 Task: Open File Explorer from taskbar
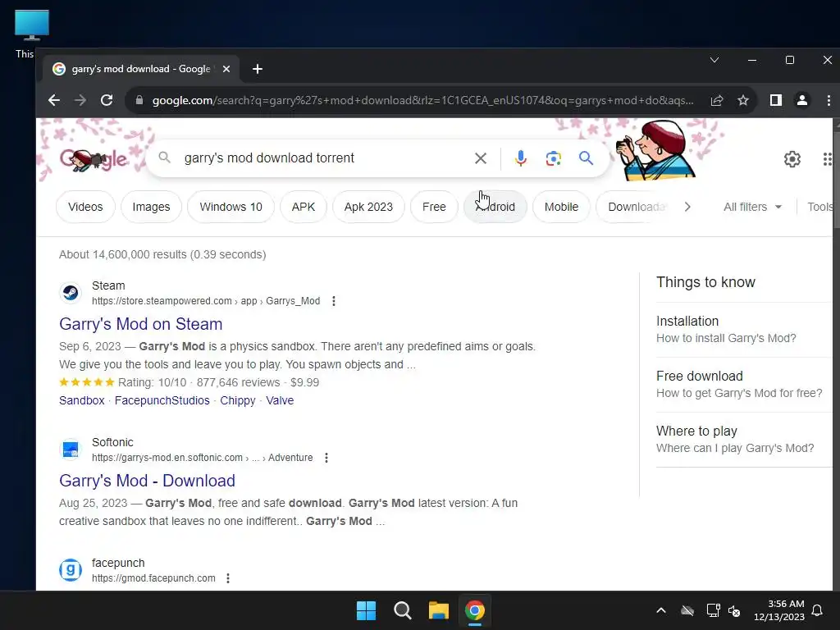(x=438, y=610)
